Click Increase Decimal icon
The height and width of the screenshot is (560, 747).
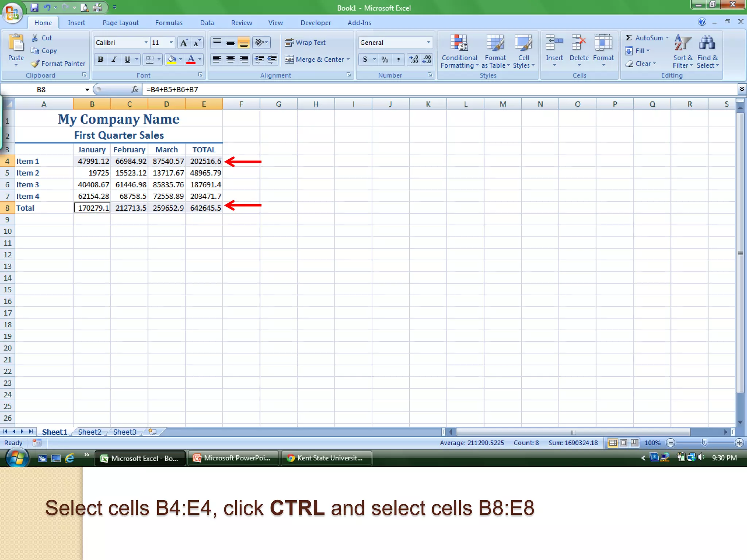pyautogui.click(x=414, y=59)
